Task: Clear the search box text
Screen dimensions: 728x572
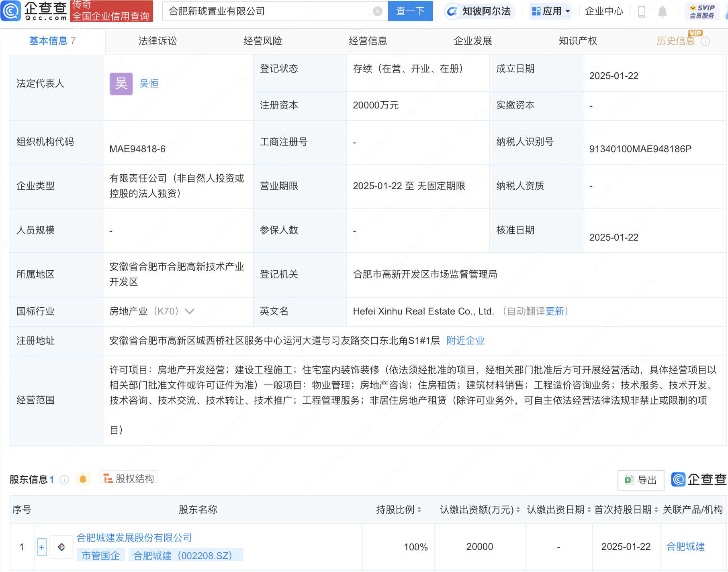Action: (x=377, y=11)
